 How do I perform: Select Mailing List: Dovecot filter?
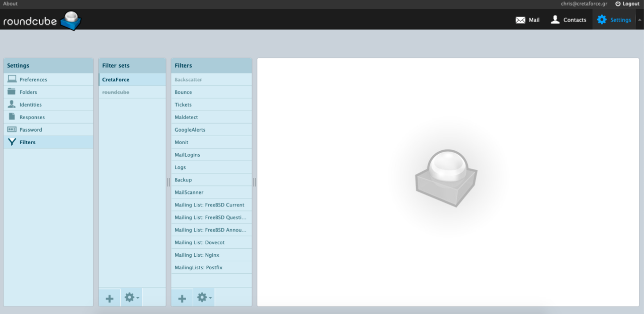tap(211, 243)
